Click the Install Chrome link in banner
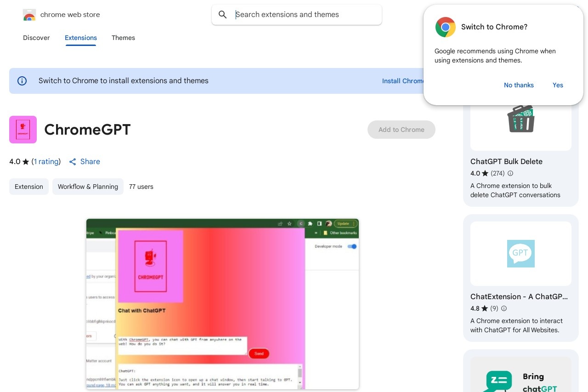Image resolution: width=588 pixels, height=392 pixels. point(403,81)
